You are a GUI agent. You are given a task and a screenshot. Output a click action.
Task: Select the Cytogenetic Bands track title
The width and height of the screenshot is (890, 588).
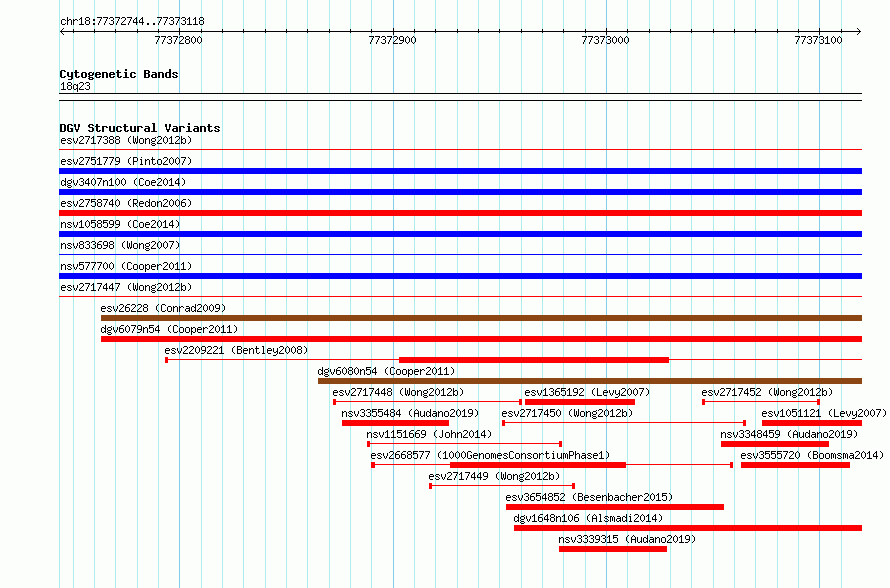(119, 74)
